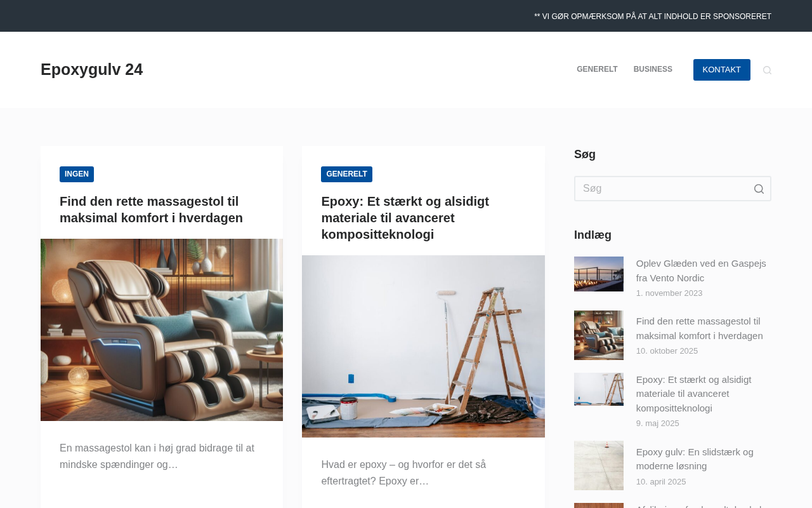Open Oplev Glæden ved en Gaspejs link

coord(701,271)
